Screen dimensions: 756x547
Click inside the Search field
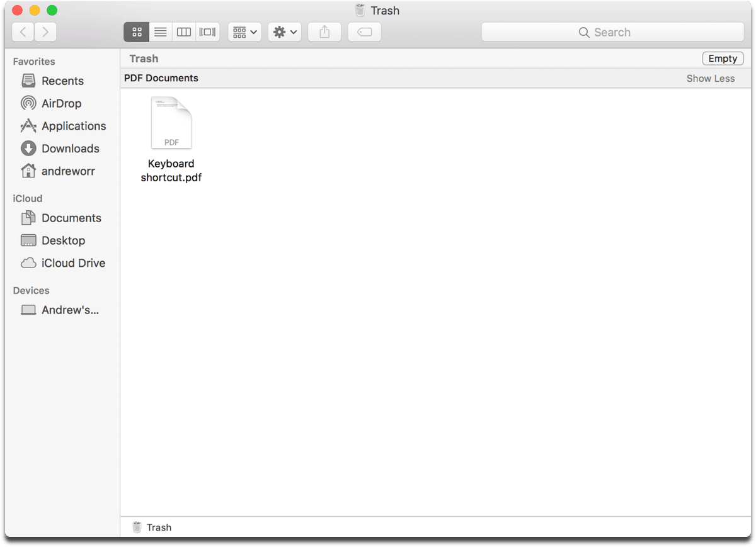[x=612, y=31]
